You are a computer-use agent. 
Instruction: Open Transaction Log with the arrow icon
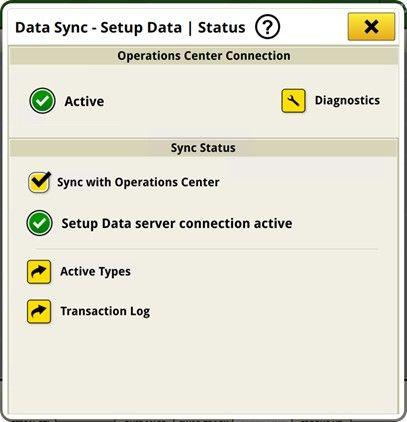(39, 312)
